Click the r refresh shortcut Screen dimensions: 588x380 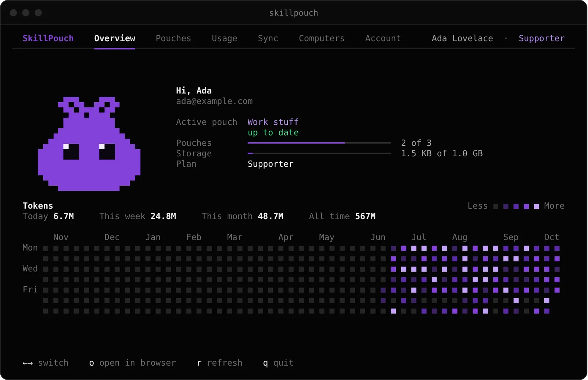click(x=219, y=363)
